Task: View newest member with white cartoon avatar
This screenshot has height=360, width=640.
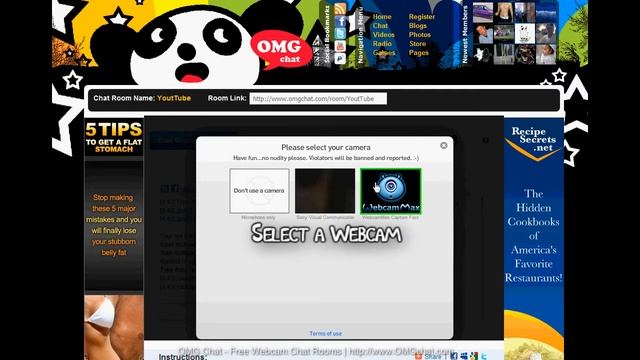Action: click(x=524, y=33)
